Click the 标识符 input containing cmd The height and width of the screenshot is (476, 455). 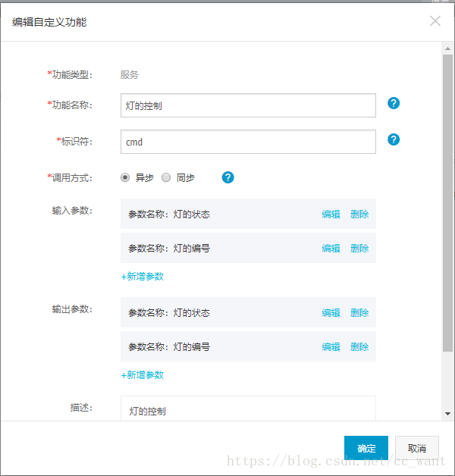[x=248, y=142]
